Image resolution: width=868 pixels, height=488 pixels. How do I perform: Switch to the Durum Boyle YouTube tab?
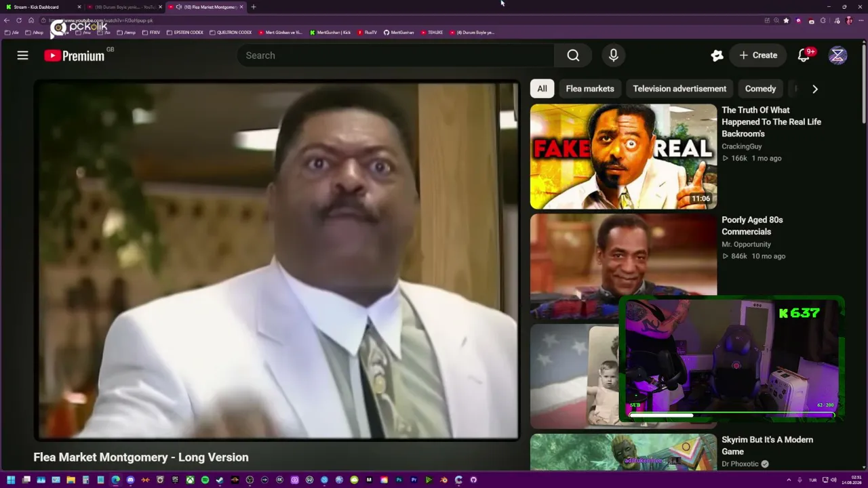pos(124,7)
